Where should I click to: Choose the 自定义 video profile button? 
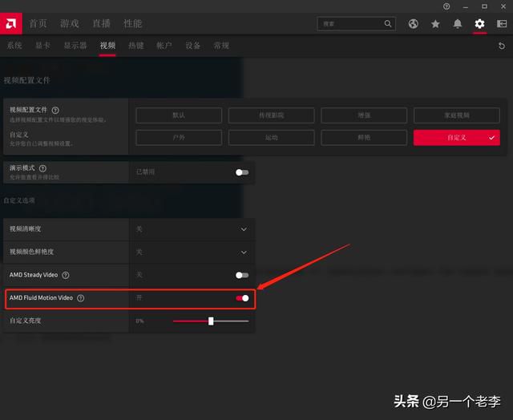tap(456, 138)
